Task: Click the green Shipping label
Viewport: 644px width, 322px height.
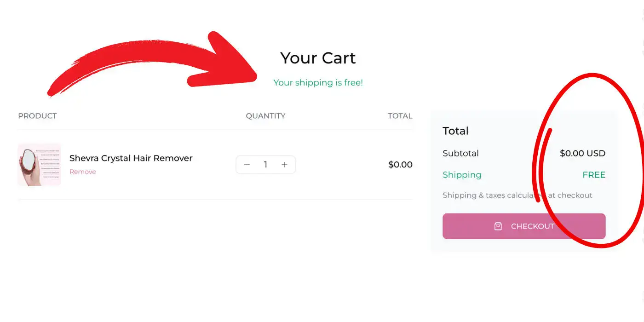Action: click(x=462, y=175)
